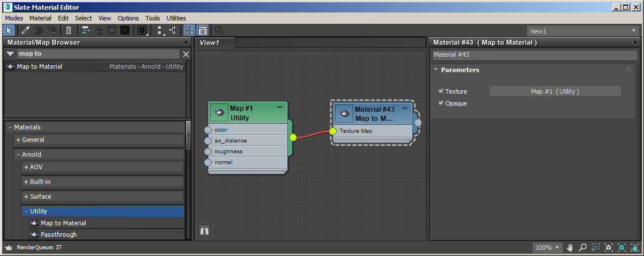The height and width of the screenshot is (256, 644).
Task: Open the View1 view selector dropdown
Action: pyautogui.click(x=583, y=31)
